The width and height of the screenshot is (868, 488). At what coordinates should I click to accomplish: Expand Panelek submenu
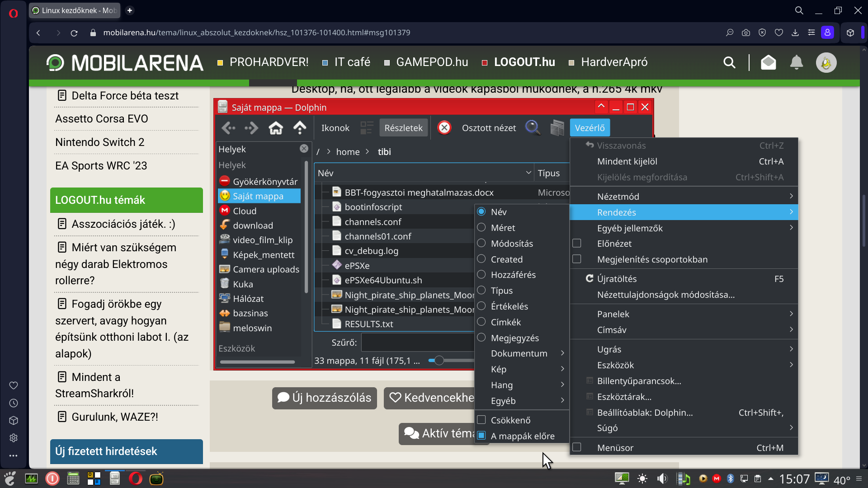(x=684, y=314)
